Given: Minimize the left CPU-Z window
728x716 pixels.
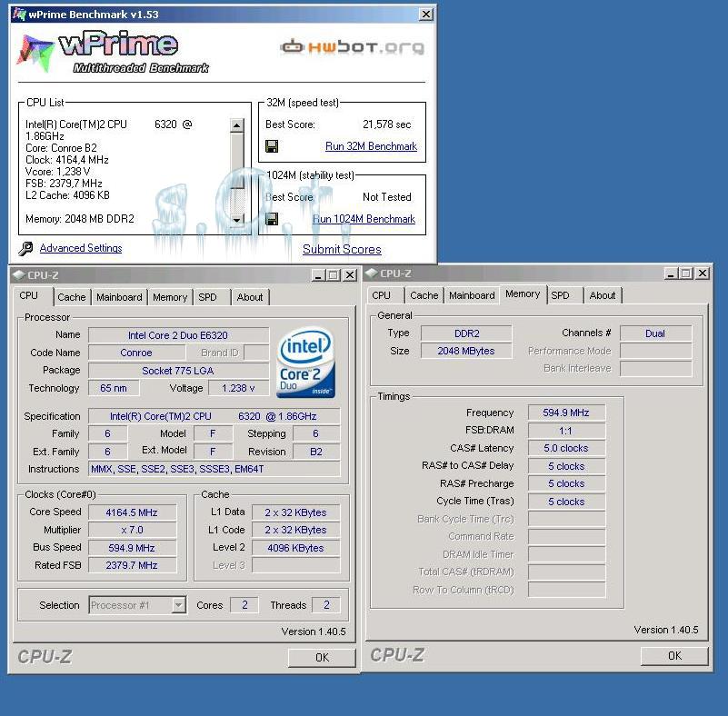Looking at the screenshot, I should click(x=318, y=275).
